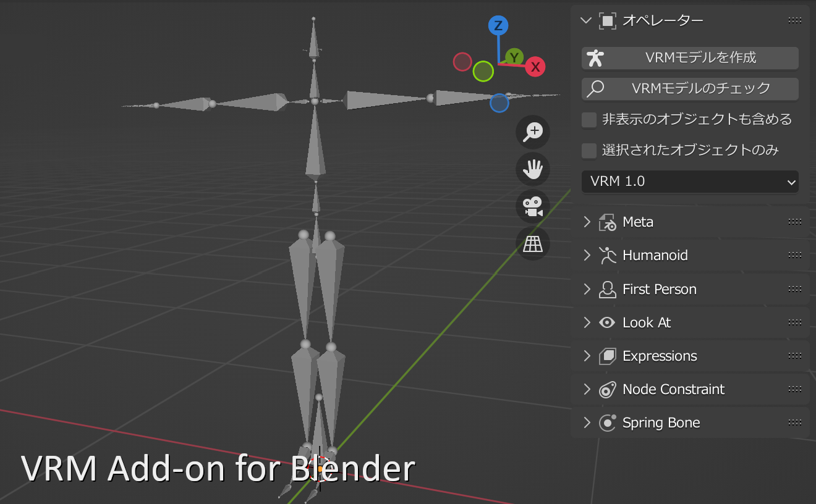Click the VRMモデルを作成 button
The image size is (816, 504).
click(690, 58)
